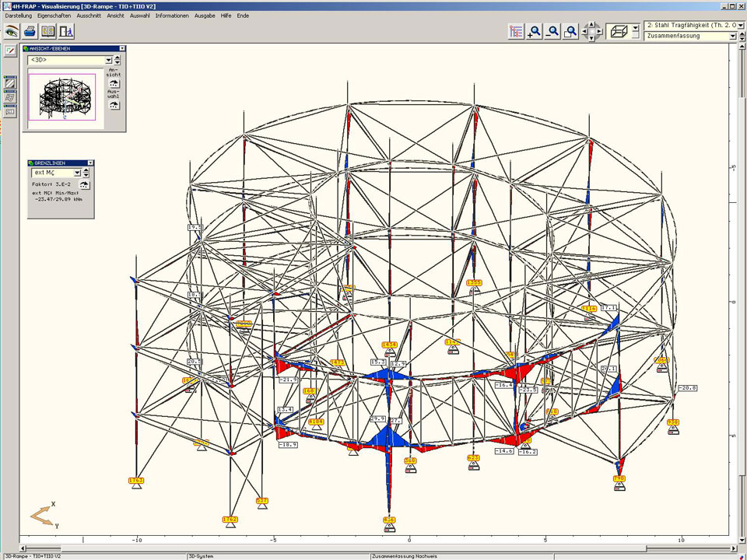The width and height of the screenshot is (747, 560).
Task: Open the Stahl Tragfähigkeit dropdown
Action: (x=740, y=26)
